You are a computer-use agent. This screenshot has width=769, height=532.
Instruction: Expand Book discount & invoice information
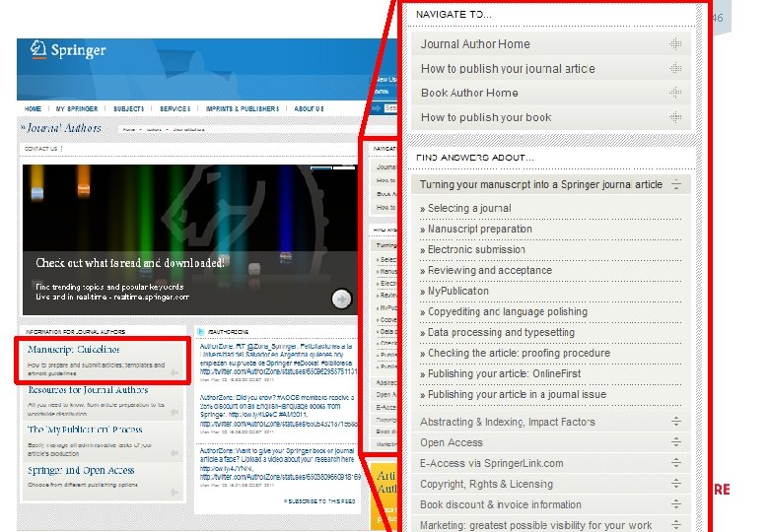coord(676,504)
